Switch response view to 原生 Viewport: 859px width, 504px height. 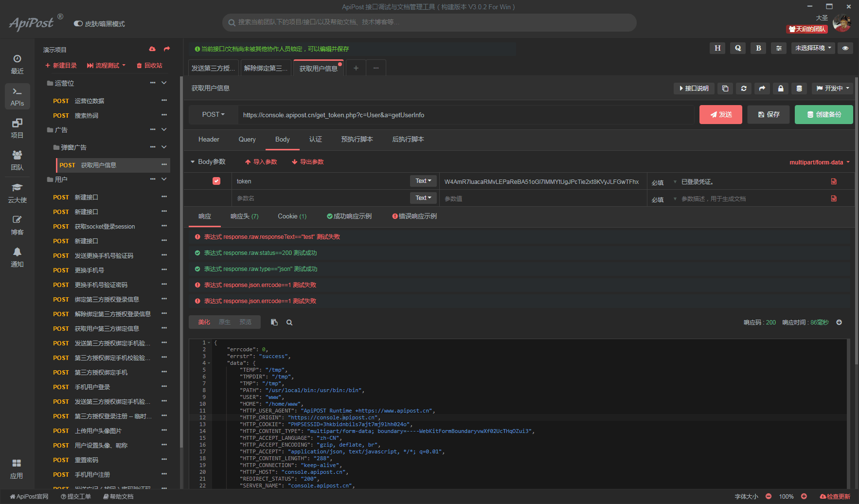225,322
